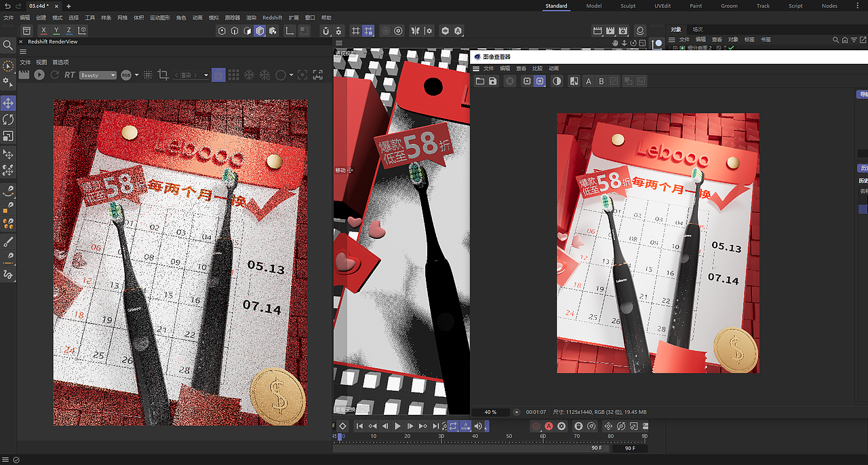
Task: Click the record keyframe button in timeline
Action: pos(536,426)
